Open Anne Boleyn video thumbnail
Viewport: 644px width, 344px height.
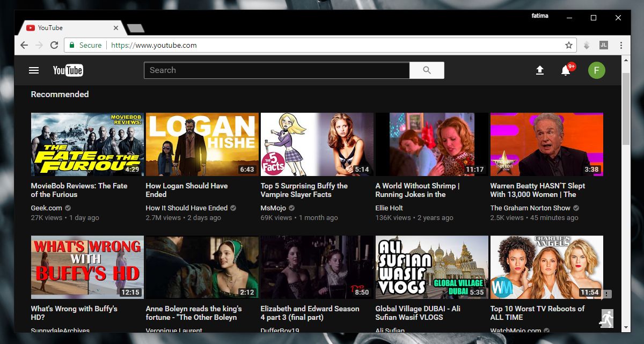(202, 267)
